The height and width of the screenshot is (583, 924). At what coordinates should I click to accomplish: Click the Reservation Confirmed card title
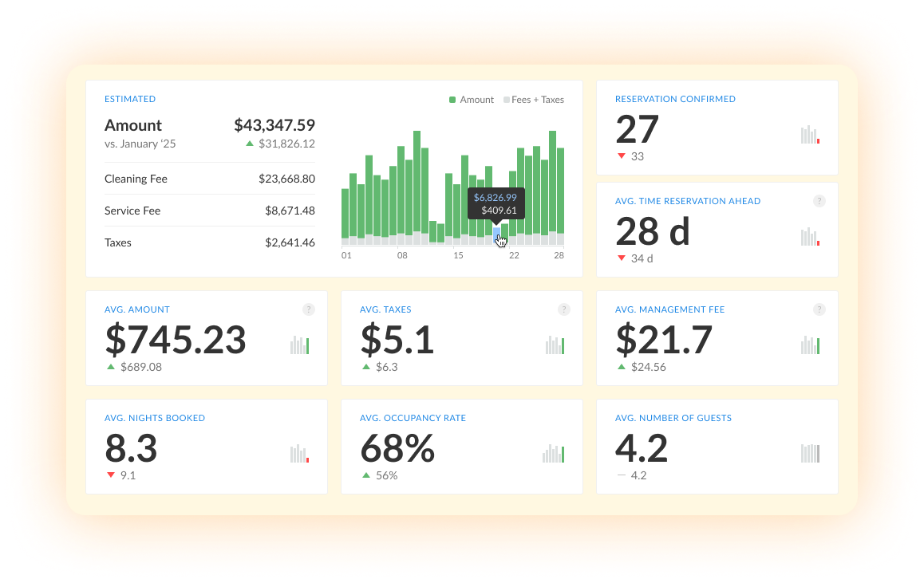coord(675,99)
